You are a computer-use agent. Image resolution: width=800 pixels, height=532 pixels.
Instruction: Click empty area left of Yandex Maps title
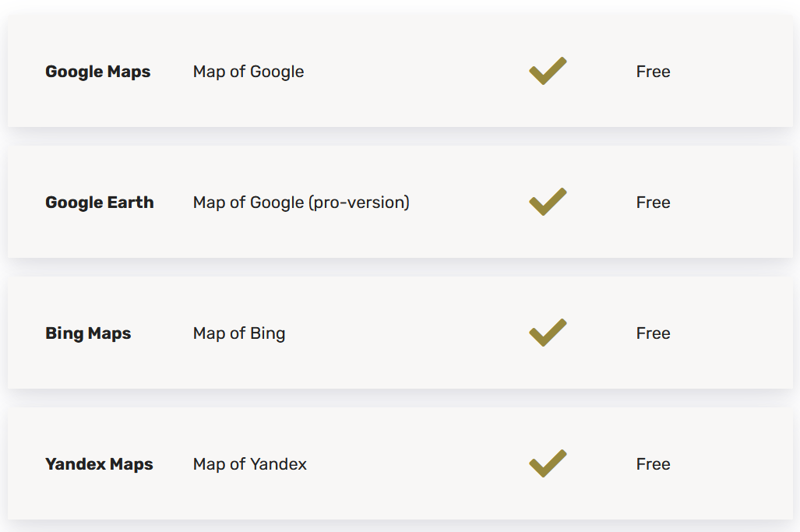tap(26, 464)
